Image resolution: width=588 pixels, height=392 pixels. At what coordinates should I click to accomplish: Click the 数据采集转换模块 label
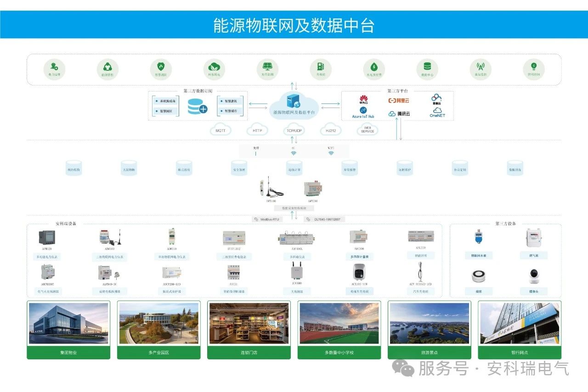(294, 208)
